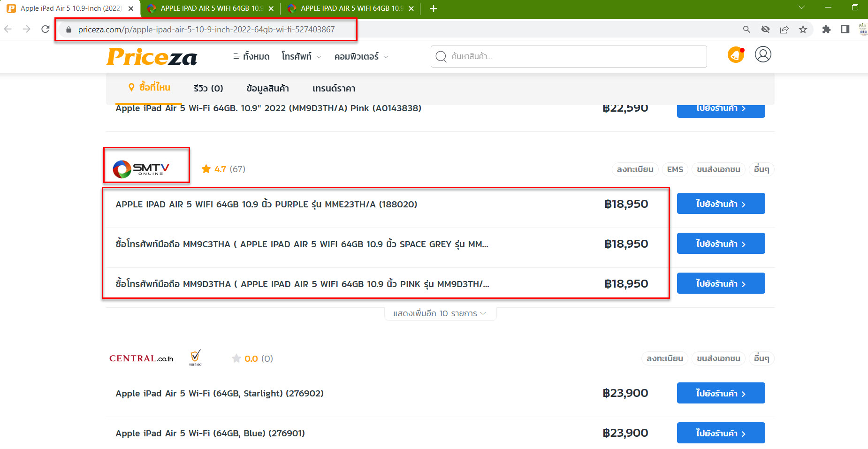Image resolution: width=868 pixels, height=449 pixels.
Task: Open the APPLE IPAD AIR 5 PURPLE MME23TH/A listing
Action: coord(266,204)
